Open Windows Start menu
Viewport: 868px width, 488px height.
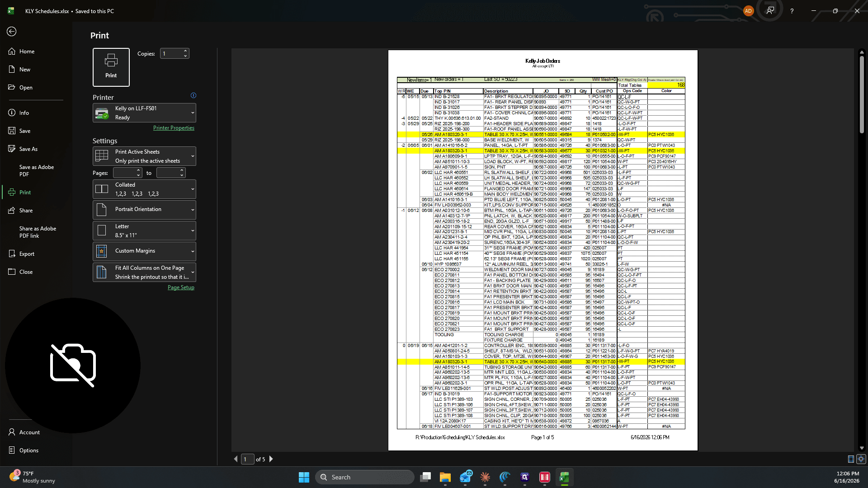[x=304, y=478]
